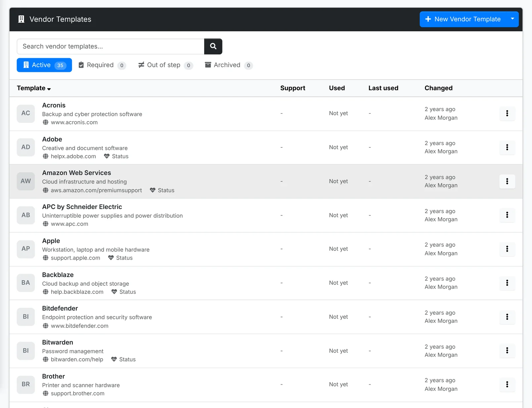This screenshot has height=408, width=532.
Task: Open the www.apc.com link
Action: point(66,224)
